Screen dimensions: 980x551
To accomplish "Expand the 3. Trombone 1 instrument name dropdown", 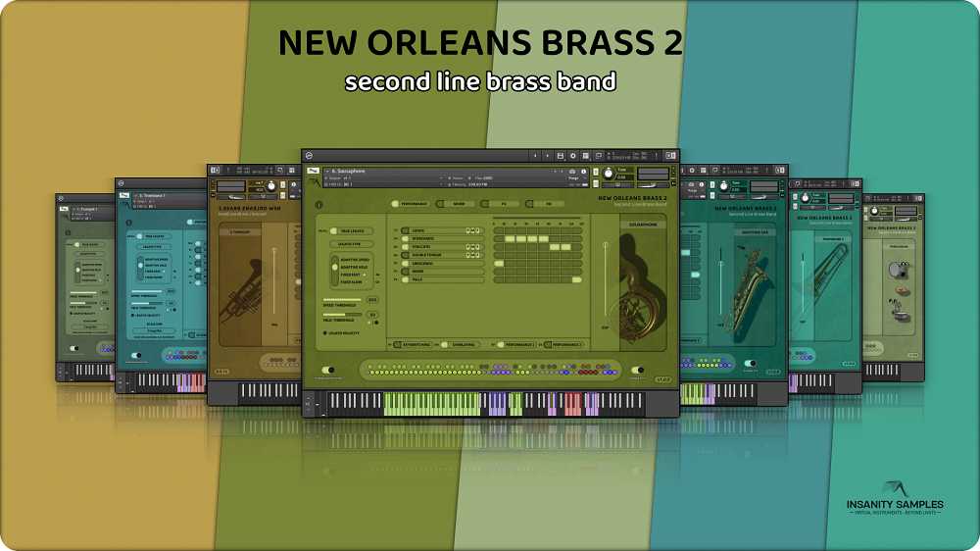I will (x=135, y=196).
